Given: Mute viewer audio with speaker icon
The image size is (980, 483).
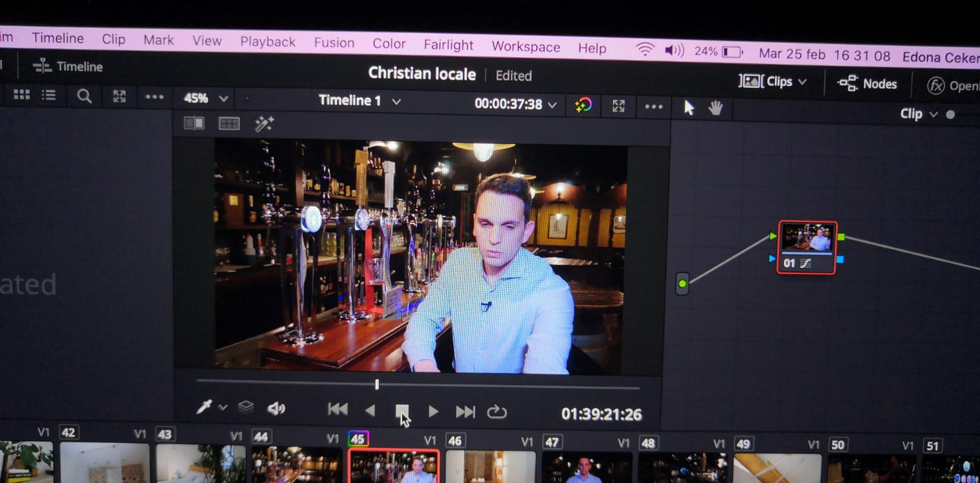Looking at the screenshot, I should [x=276, y=409].
